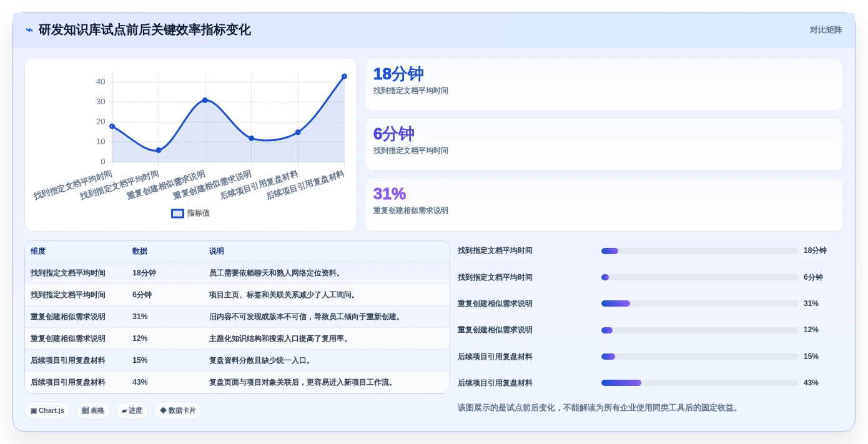
Task: Click the 对比矩阵 label in the header
Action: [826, 30]
